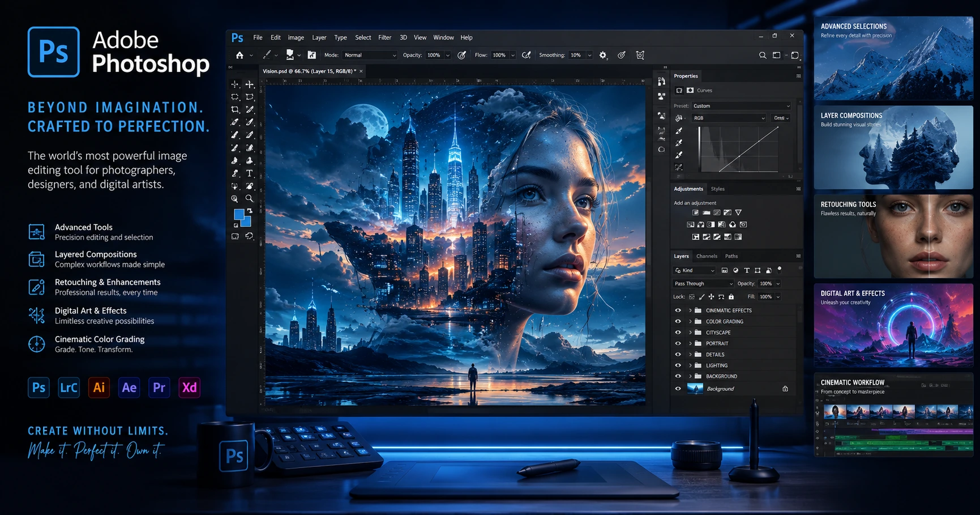Click the Ps logo in the menu bar
This screenshot has height=515, width=980.
coord(237,37)
